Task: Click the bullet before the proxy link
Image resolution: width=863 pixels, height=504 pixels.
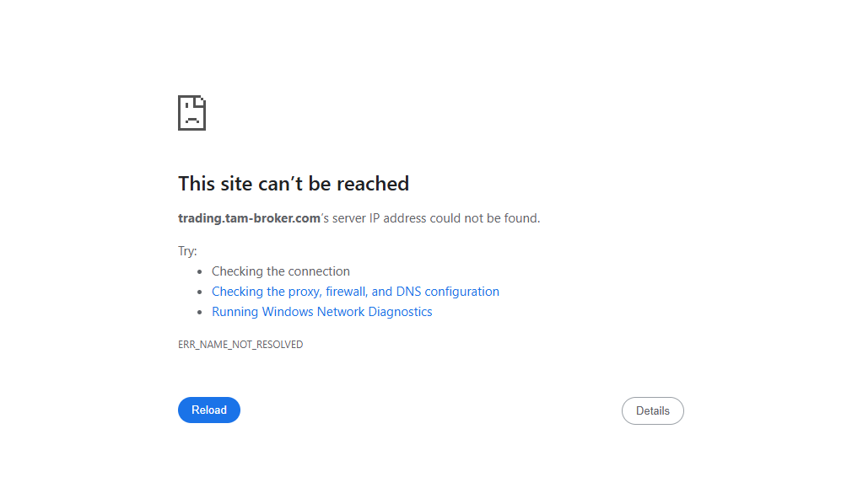Action: 200,292
